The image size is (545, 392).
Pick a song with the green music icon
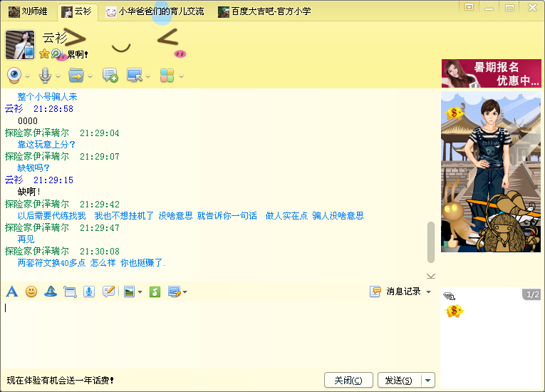point(155,292)
